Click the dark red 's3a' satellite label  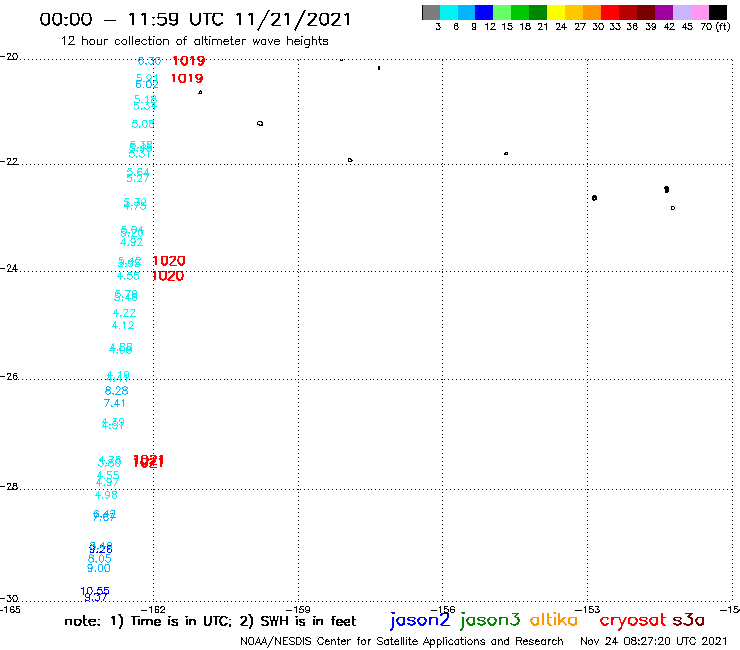[x=689, y=620]
